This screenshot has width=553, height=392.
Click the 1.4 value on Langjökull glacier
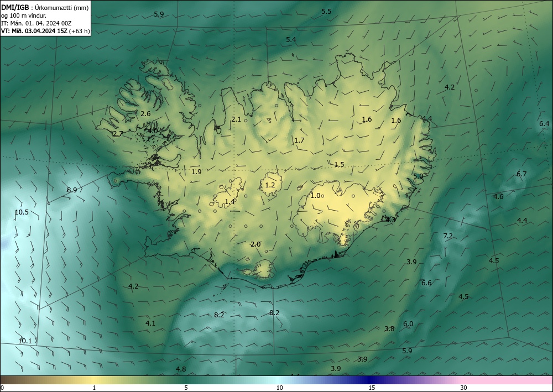[x=229, y=202]
